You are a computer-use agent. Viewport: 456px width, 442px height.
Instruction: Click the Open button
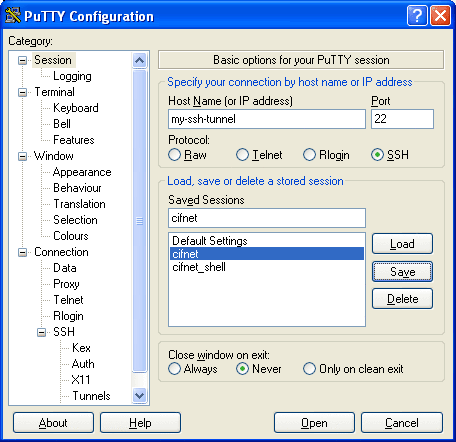coord(314,423)
